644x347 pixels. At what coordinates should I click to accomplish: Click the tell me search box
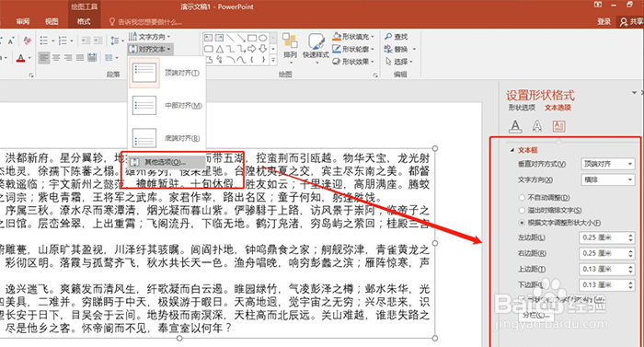pos(145,22)
